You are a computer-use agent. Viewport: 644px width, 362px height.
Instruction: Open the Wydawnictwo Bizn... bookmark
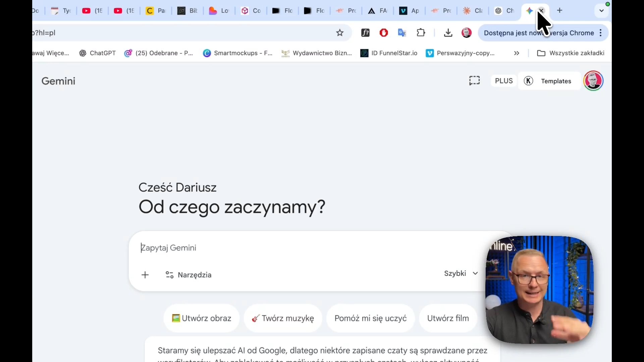click(x=317, y=53)
